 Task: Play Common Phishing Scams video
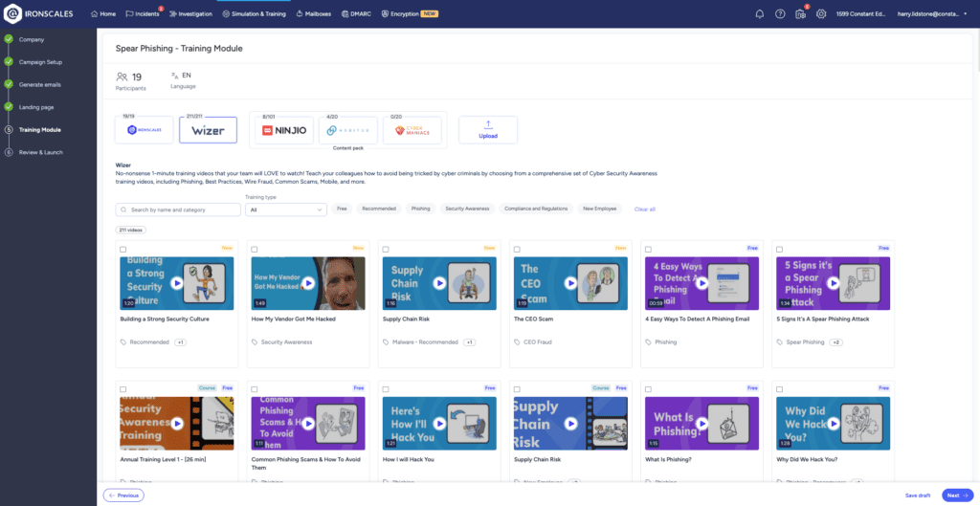point(308,424)
